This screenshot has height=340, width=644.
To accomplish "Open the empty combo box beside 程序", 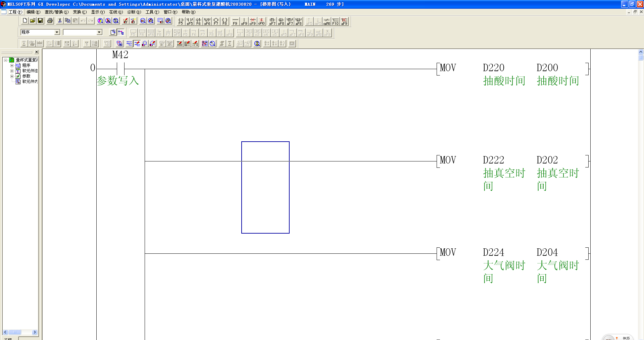I will tap(99, 32).
